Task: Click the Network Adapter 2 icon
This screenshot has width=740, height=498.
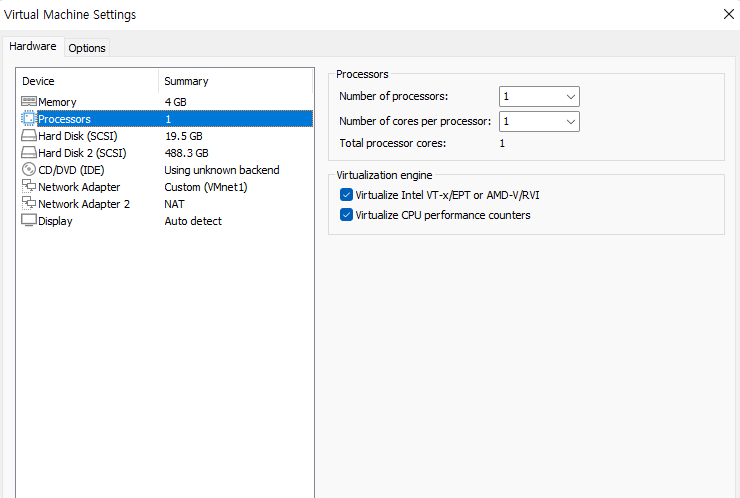Action: [29, 203]
